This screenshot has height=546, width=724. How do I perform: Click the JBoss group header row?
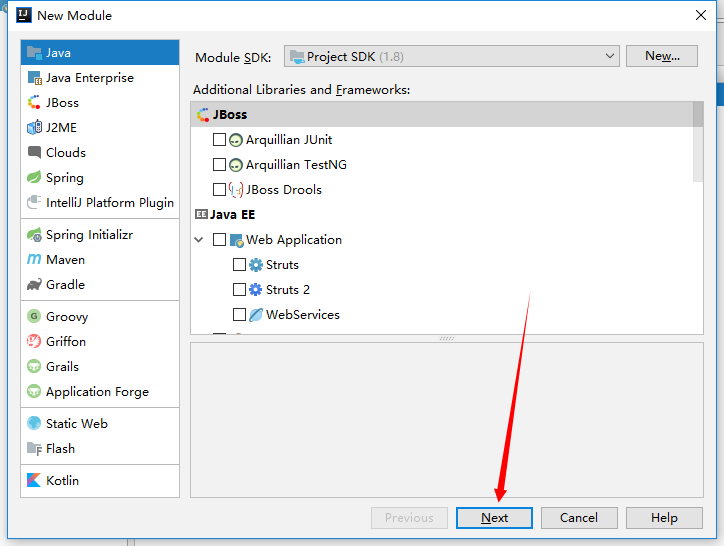click(x=442, y=115)
